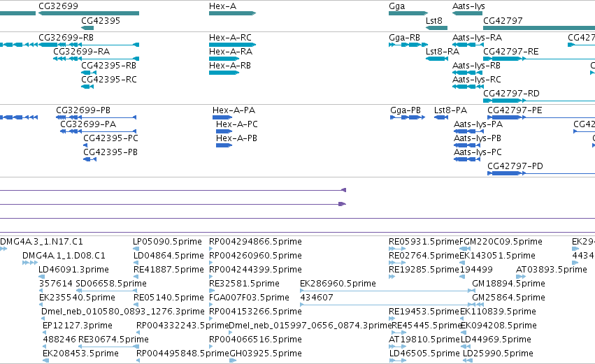Select the CG42395-RC transcript label
The width and height of the screenshot is (595, 364).
point(109,80)
